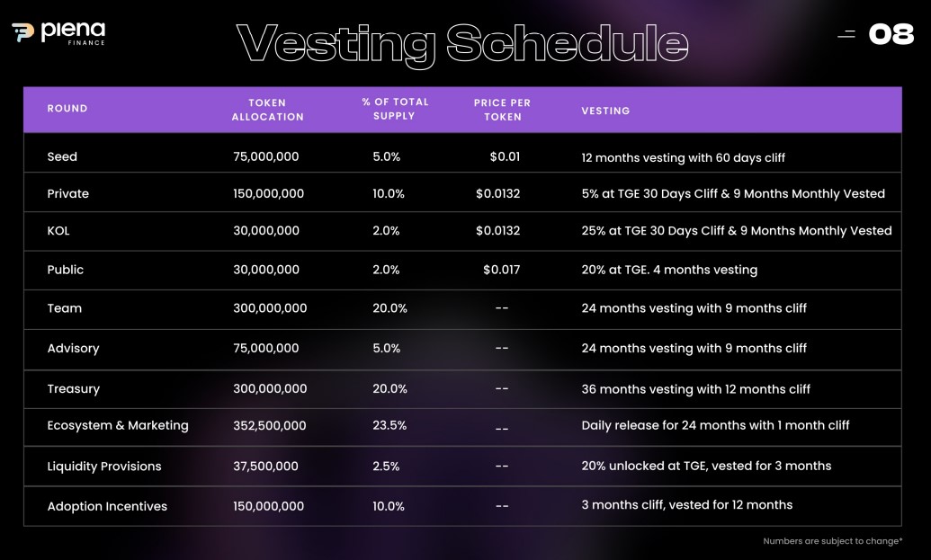Click Liquidity Provisions 37,500,000 allocation
Viewport: 931px width, 560px height.
pyautogui.click(x=265, y=466)
